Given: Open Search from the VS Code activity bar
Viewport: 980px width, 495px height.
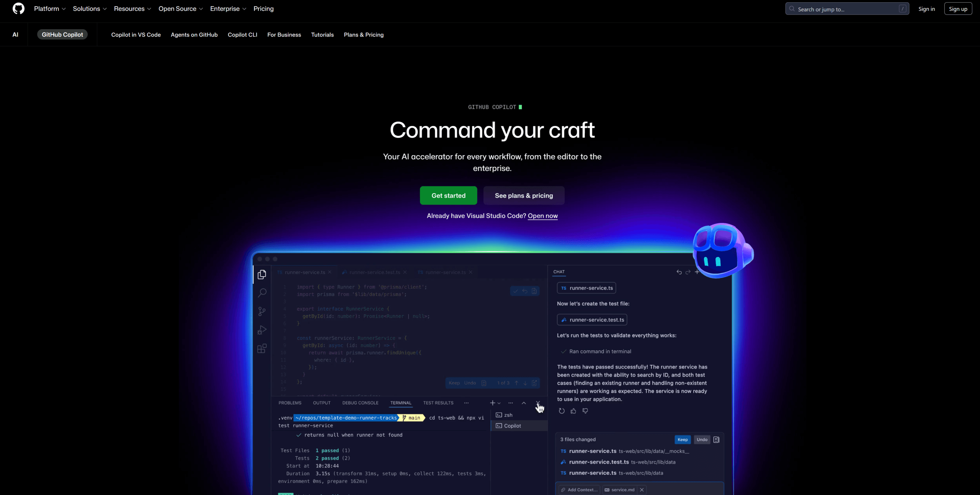Looking at the screenshot, I should pyautogui.click(x=262, y=293).
